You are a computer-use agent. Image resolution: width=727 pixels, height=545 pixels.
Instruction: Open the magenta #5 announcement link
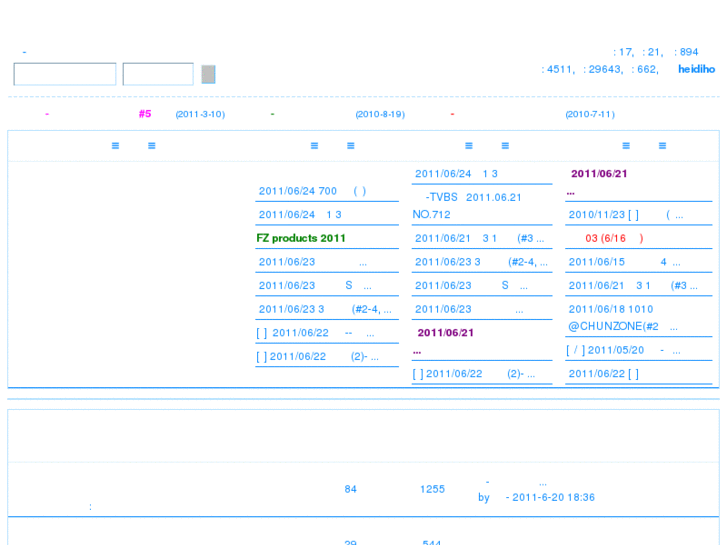pyautogui.click(x=145, y=114)
